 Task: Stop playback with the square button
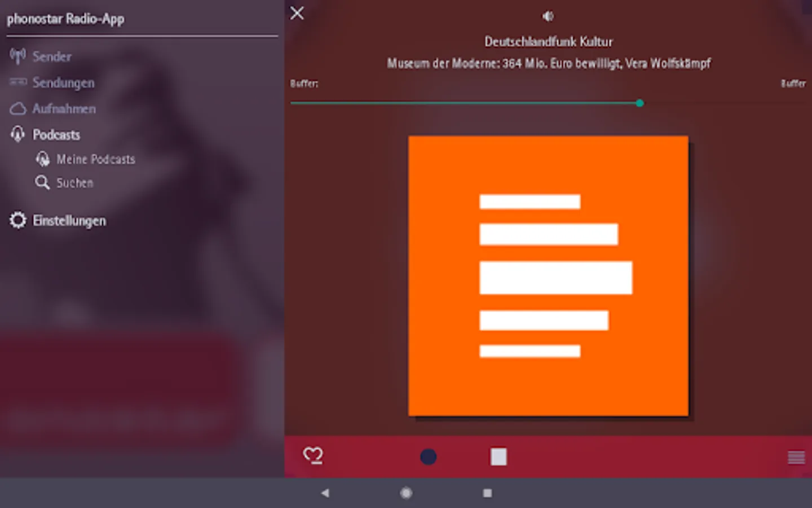(498, 457)
